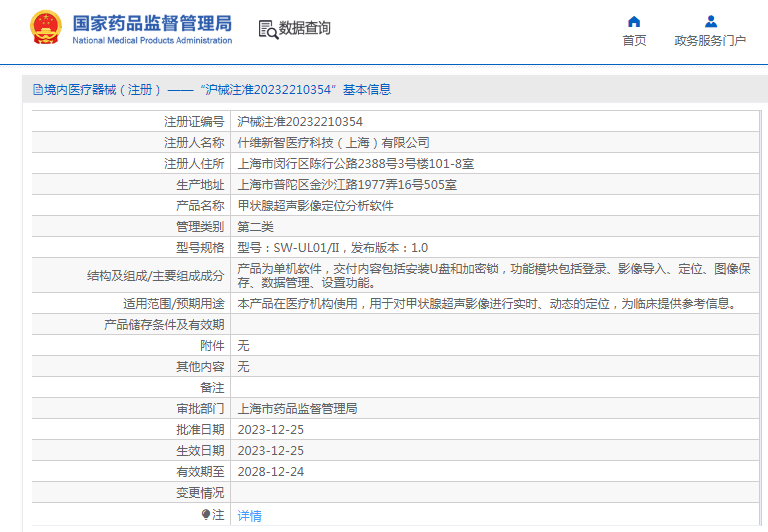Click the 境内医疗器械 基本信息 page title
This screenshot has height=532, width=768.
point(217,90)
